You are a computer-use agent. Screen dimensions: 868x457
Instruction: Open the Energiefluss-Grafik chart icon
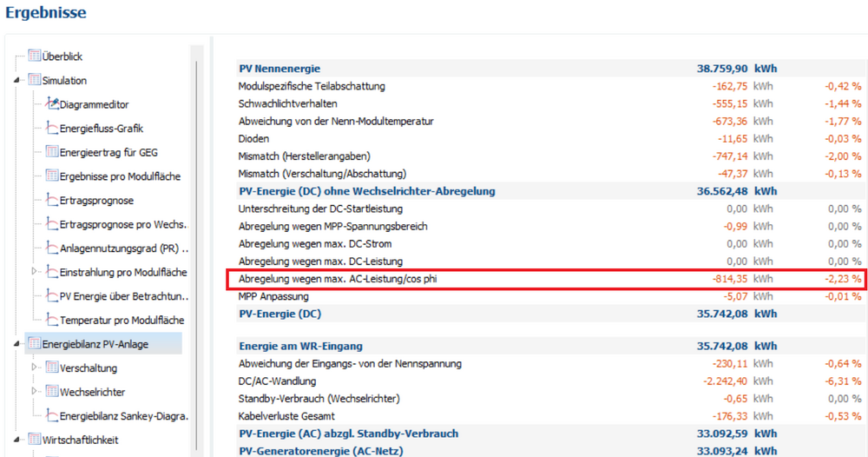click(x=52, y=128)
